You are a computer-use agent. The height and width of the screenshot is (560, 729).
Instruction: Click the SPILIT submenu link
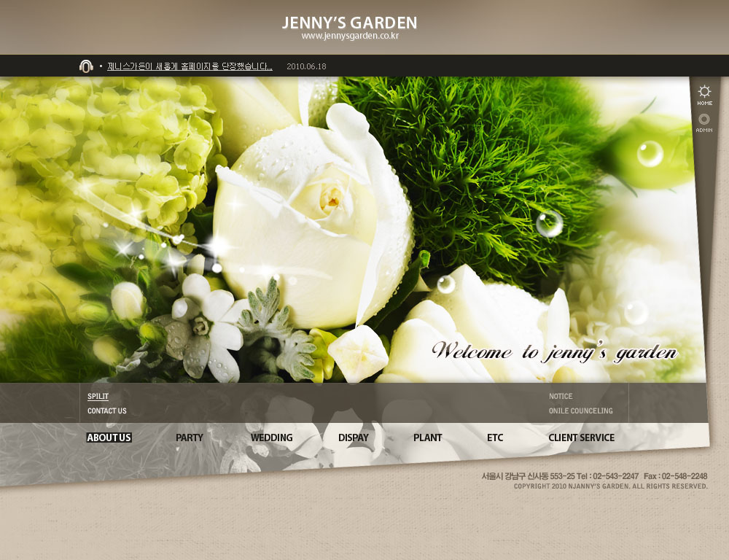click(98, 397)
